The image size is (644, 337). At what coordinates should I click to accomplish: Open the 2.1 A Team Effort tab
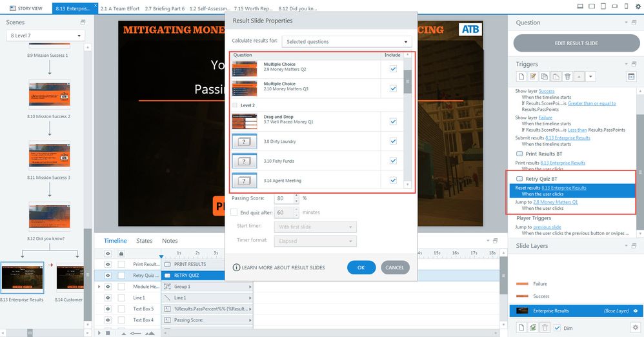(x=120, y=8)
